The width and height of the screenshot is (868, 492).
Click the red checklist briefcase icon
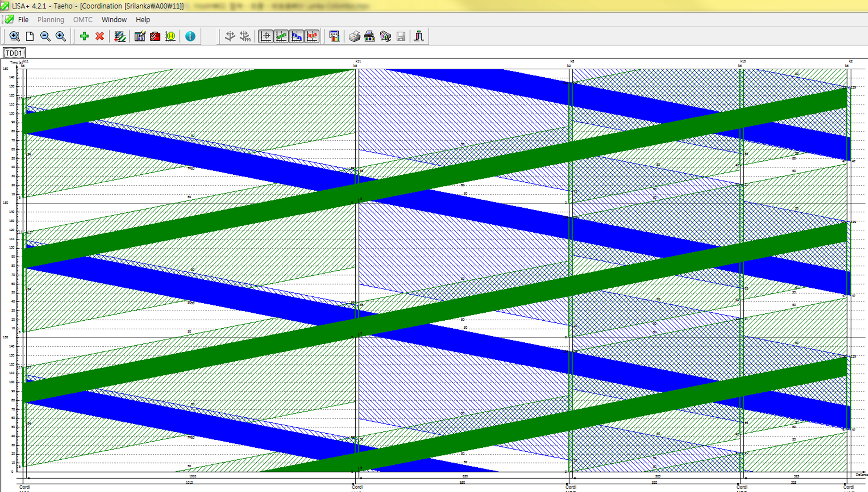(155, 36)
